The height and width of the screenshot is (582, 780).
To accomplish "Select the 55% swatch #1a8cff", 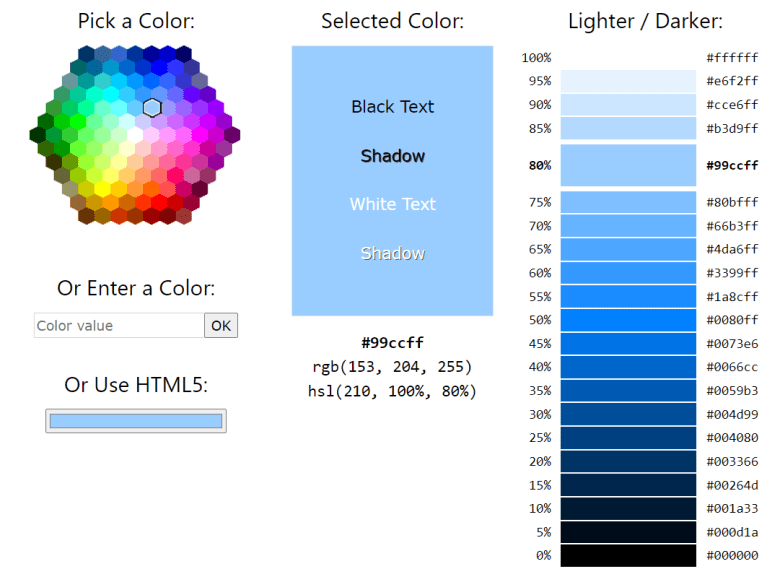I will (628, 296).
